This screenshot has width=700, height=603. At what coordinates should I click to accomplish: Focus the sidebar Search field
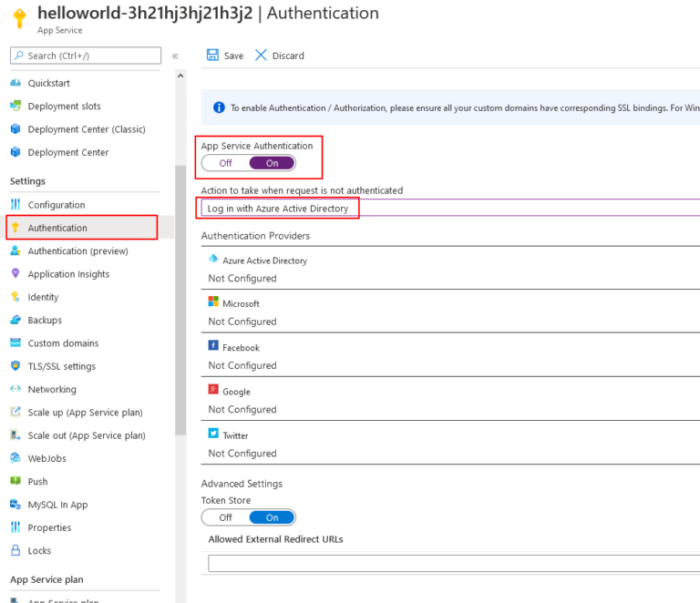(86, 56)
